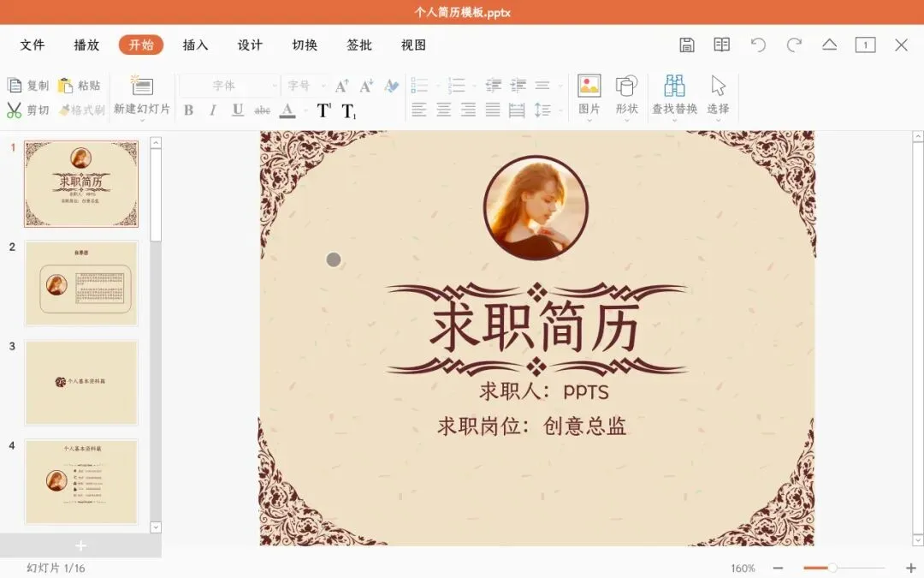Redo the last action
The height and width of the screenshot is (578, 924).
[x=794, y=45]
